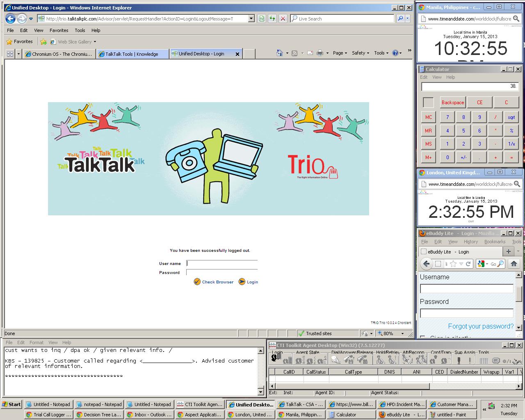The width and height of the screenshot is (525, 420).
Task: Open the Safety dropdown in IE command bar
Action: click(x=361, y=53)
